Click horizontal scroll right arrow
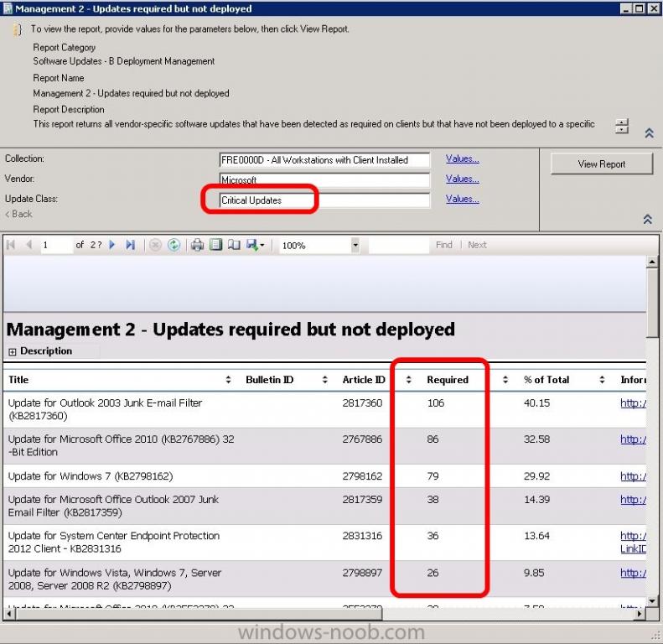This screenshot has height=644, width=663. [640, 613]
